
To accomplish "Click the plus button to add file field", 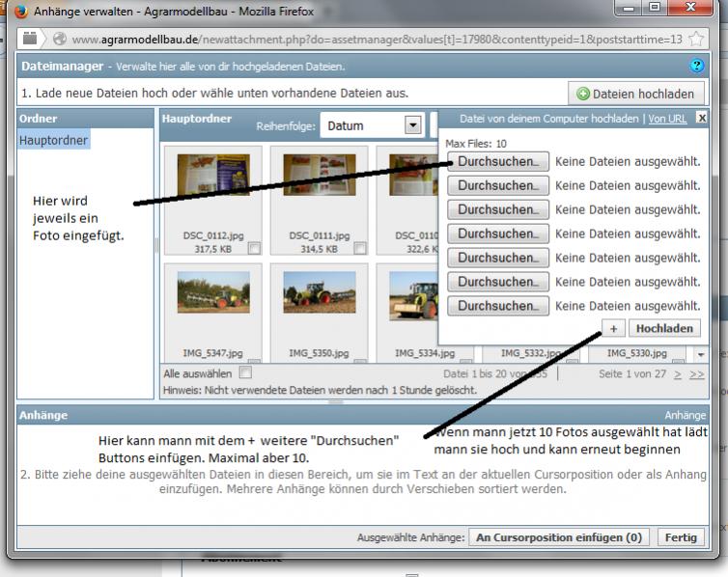I will point(613,328).
